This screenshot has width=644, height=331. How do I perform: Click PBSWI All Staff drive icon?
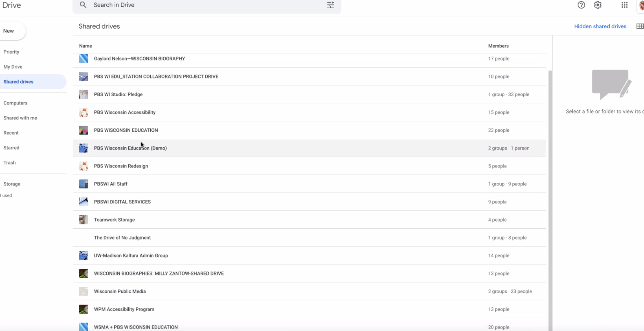tap(83, 184)
